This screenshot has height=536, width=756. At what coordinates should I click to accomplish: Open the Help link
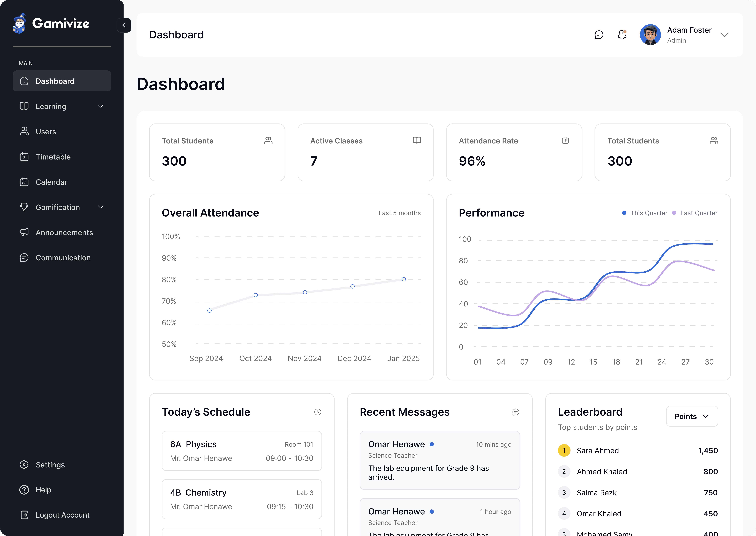point(62,490)
